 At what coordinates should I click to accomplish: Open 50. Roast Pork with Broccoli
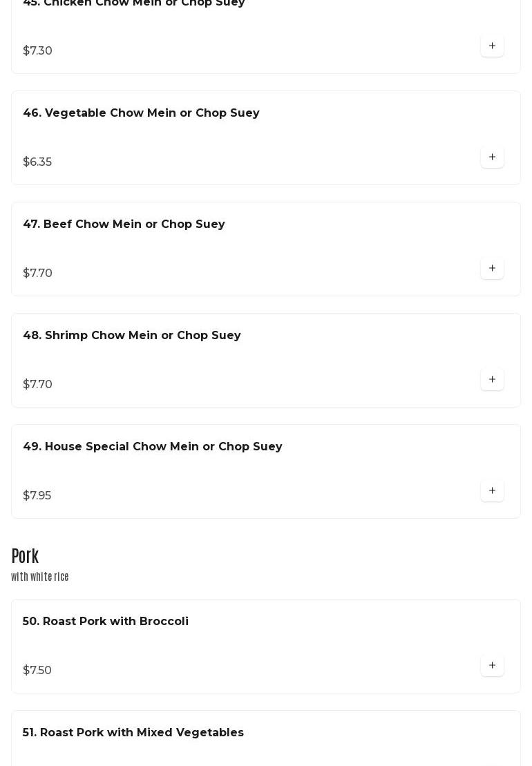click(x=106, y=621)
